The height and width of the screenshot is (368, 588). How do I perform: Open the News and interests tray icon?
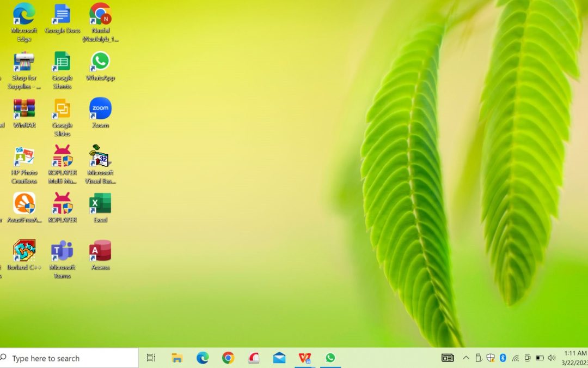tap(448, 358)
